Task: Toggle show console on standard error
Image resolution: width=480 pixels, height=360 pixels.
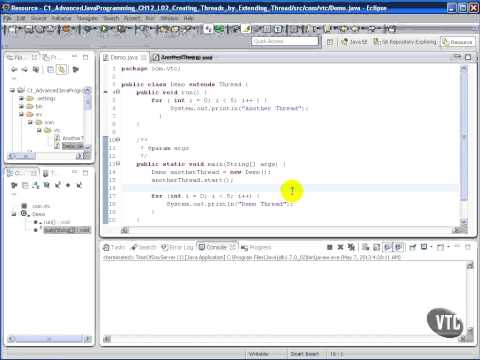Action: (x=398, y=247)
